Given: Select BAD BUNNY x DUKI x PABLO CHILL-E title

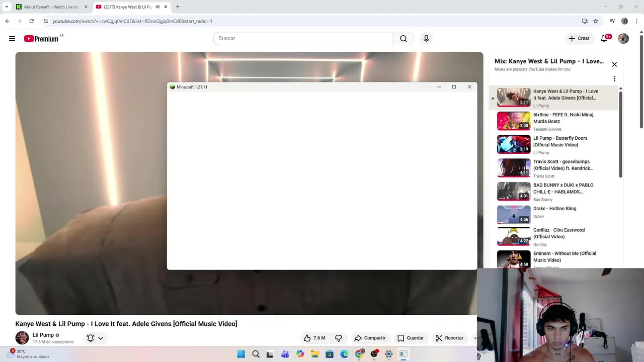Looking at the screenshot, I should (563, 189).
